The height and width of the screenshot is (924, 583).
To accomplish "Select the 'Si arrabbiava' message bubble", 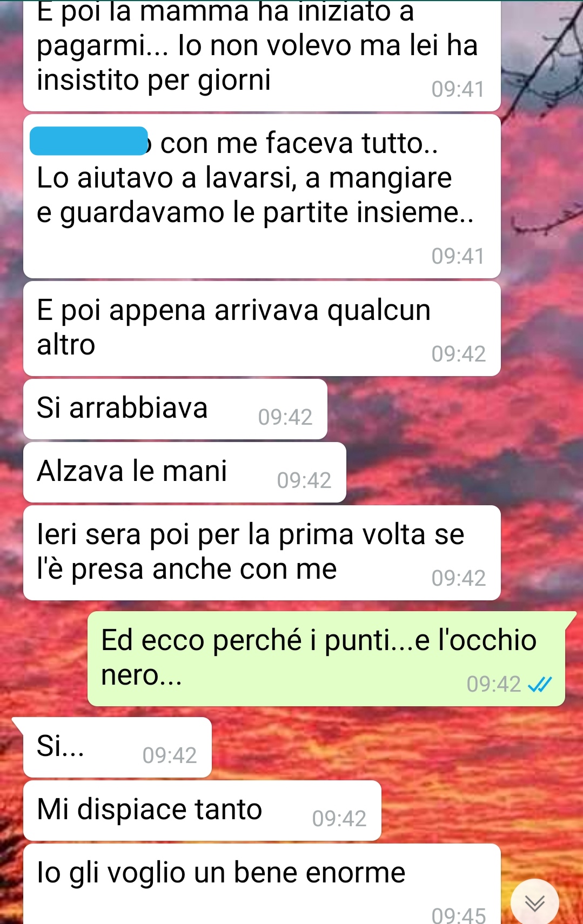I will pyautogui.click(x=175, y=409).
